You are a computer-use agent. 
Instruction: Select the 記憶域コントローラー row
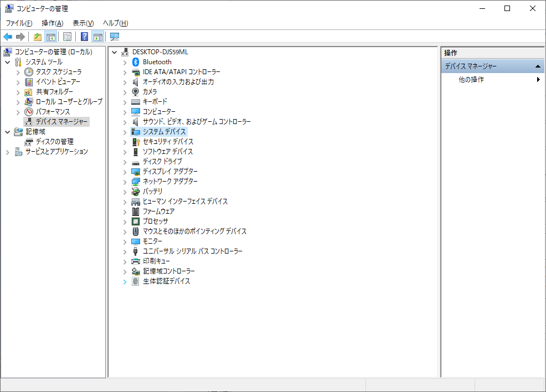coord(169,271)
